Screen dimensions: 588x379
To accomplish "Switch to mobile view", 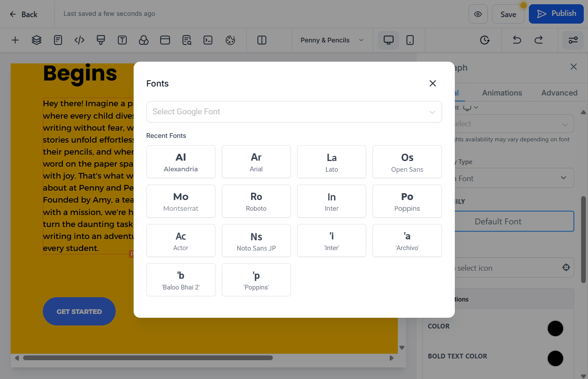I will pyautogui.click(x=410, y=40).
